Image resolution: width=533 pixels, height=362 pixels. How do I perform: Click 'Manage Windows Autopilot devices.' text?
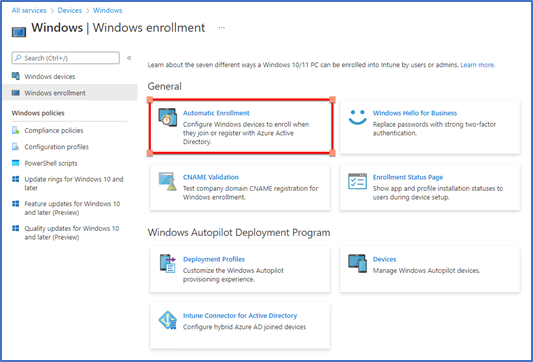tap(426, 271)
